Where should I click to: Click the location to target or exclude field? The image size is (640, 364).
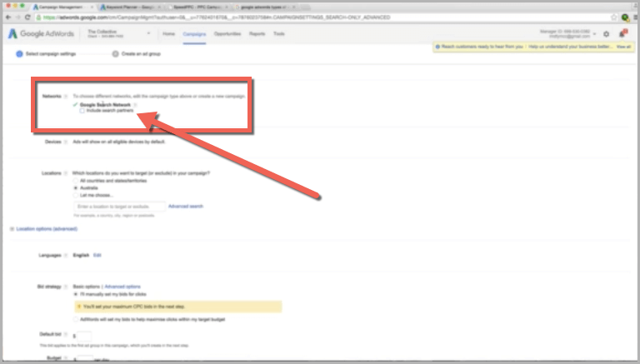120,207
